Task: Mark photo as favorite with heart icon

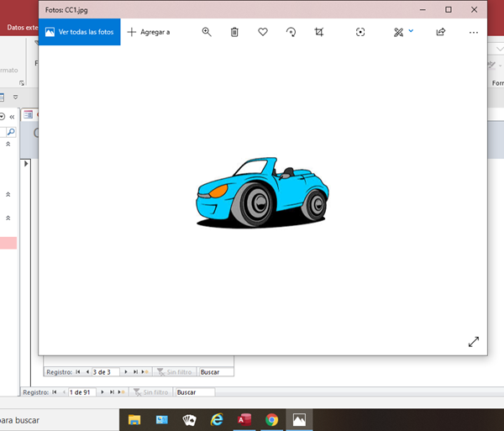Action: click(x=263, y=32)
